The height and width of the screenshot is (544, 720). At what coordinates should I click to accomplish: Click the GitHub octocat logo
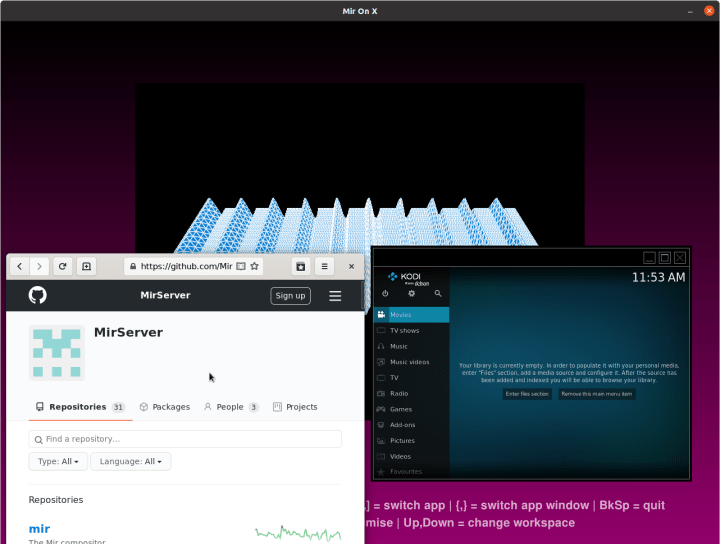38,295
